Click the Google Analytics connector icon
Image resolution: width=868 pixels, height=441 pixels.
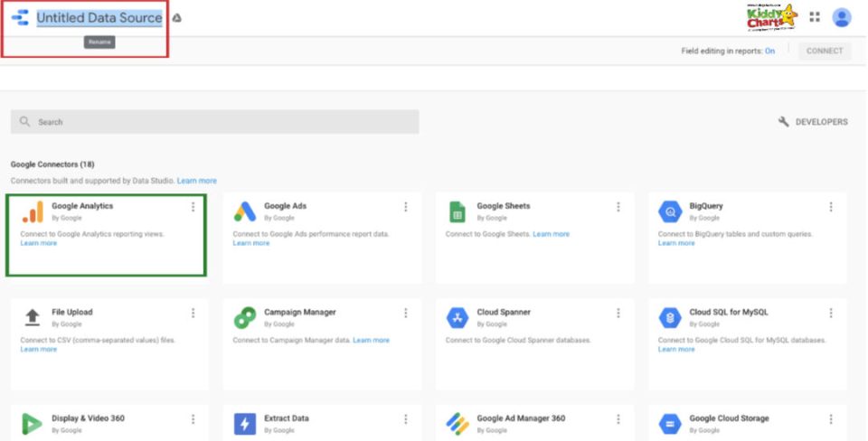[x=33, y=212]
